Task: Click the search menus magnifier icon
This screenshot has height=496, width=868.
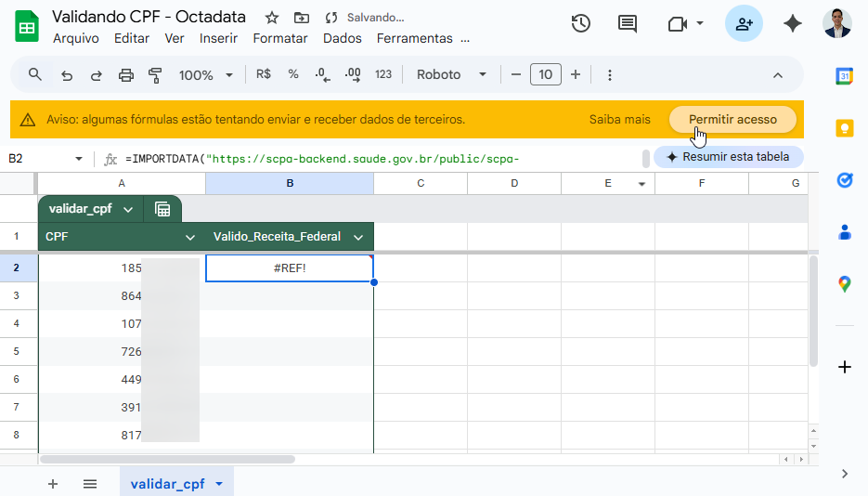Action: click(x=35, y=74)
